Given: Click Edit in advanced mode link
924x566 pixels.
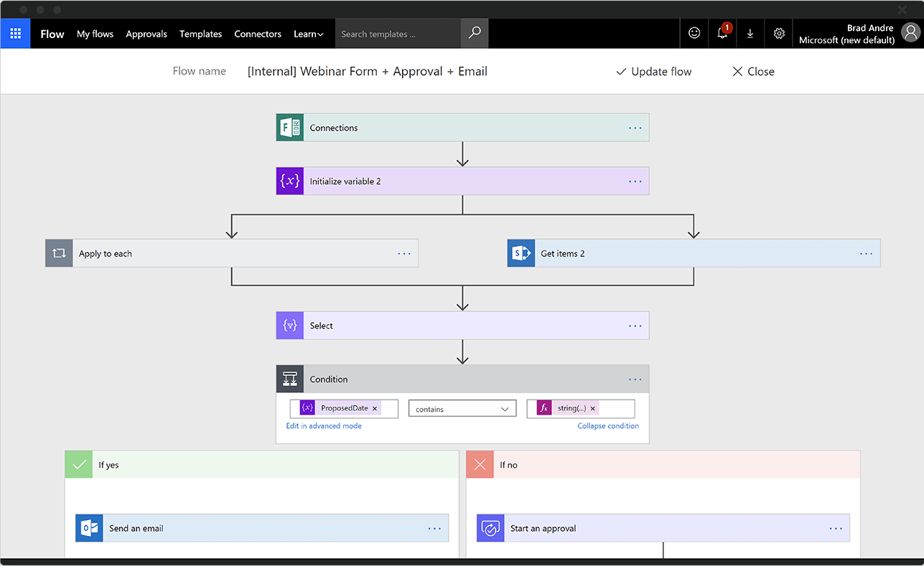Looking at the screenshot, I should pyautogui.click(x=324, y=426).
